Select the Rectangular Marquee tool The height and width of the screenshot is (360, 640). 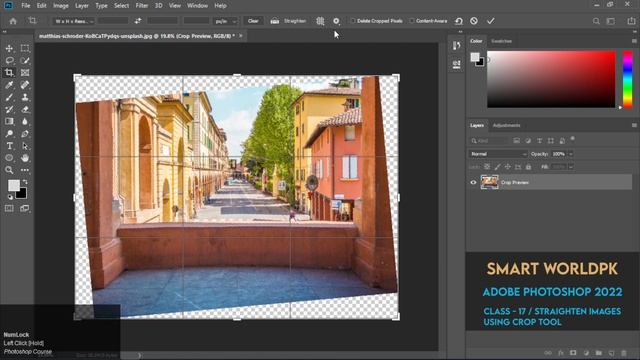pyautogui.click(x=25, y=48)
